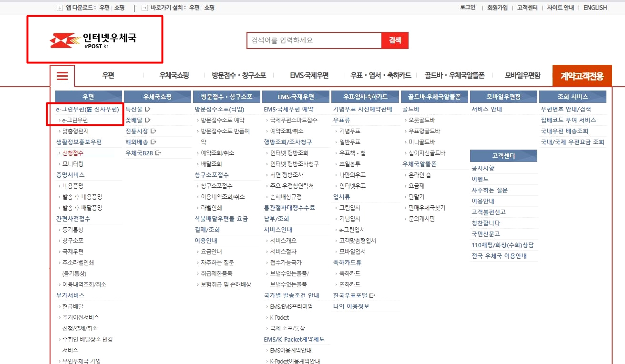Open the 우체국쇼핑 main menu
625x364 pixels.
(x=174, y=76)
